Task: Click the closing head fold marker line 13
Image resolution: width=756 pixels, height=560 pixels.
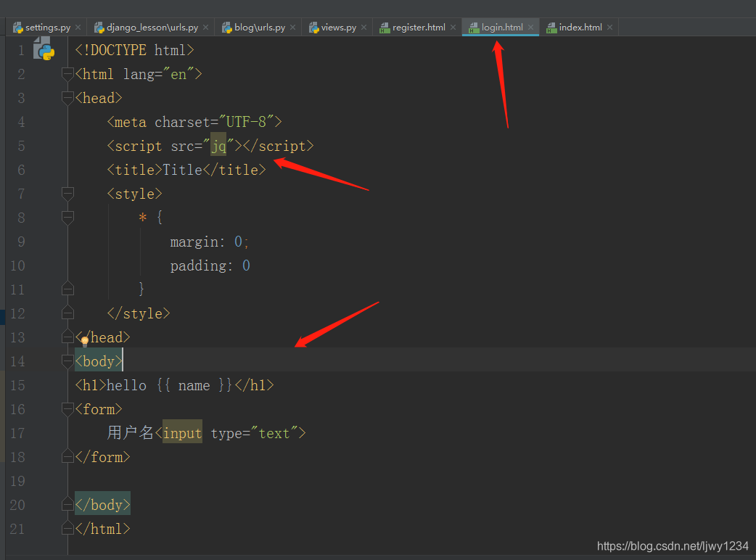Action: pyautogui.click(x=67, y=337)
